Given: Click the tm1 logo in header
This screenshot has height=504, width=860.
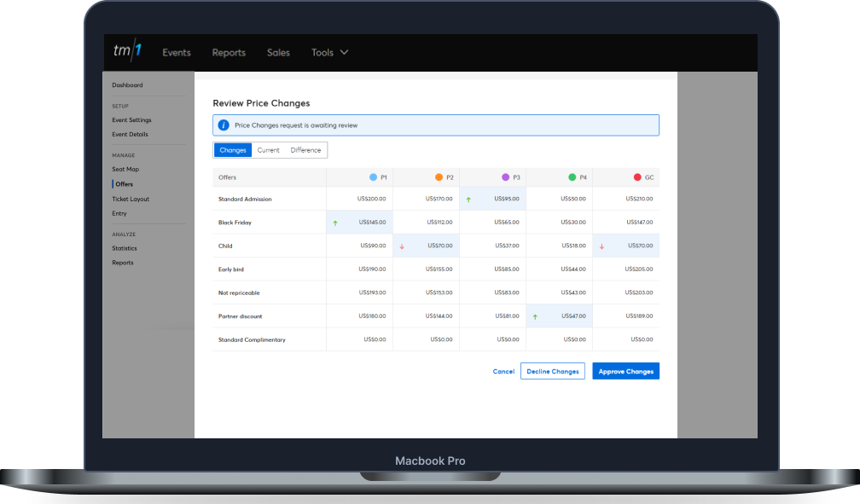Looking at the screenshot, I should [126, 52].
